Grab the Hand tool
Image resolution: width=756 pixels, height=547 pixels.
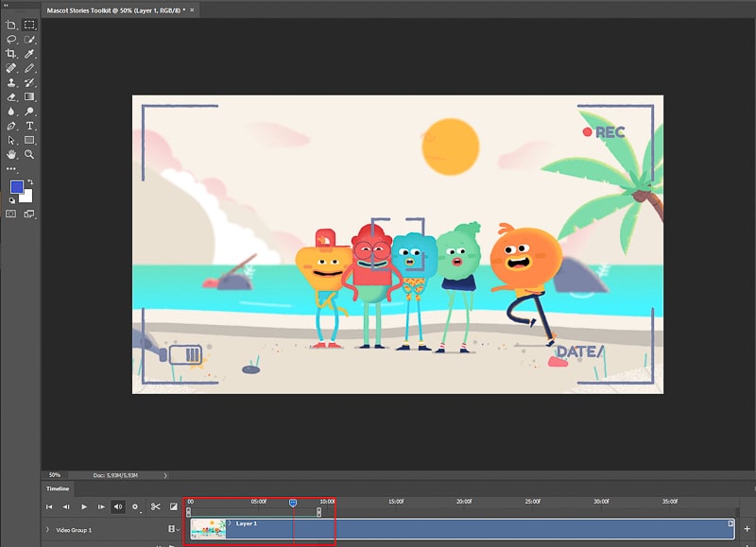coord(12,154)
